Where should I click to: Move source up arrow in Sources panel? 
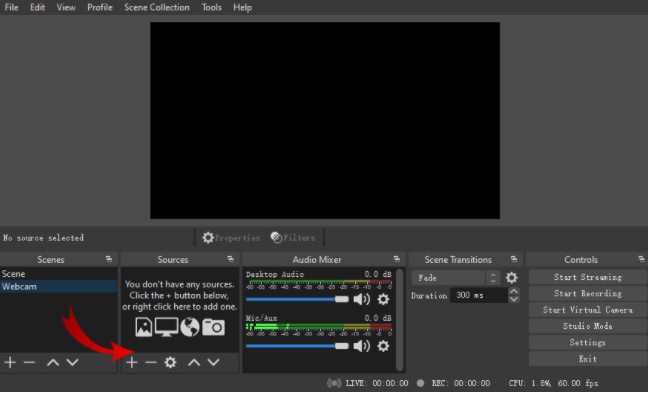point(194,363)
